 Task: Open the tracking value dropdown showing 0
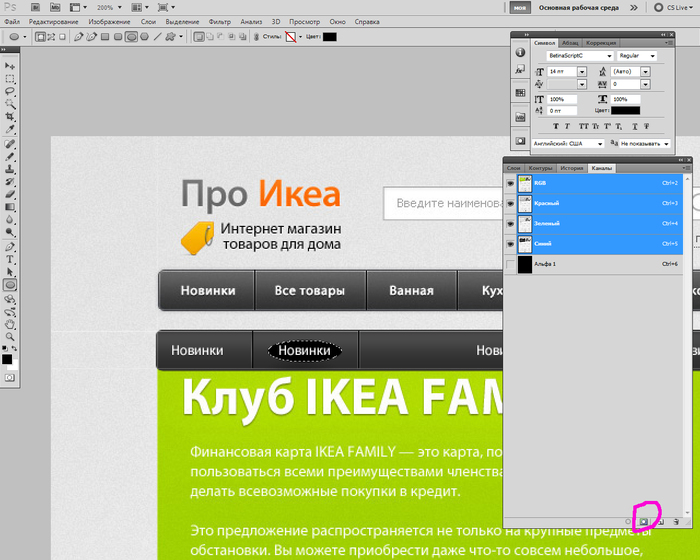point(646,84)
